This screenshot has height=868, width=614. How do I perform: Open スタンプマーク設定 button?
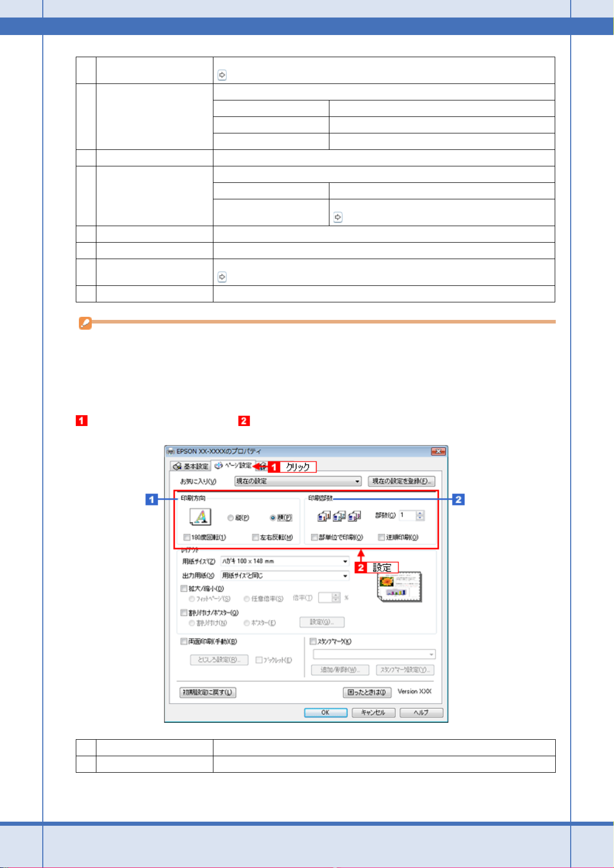point(405,670)
